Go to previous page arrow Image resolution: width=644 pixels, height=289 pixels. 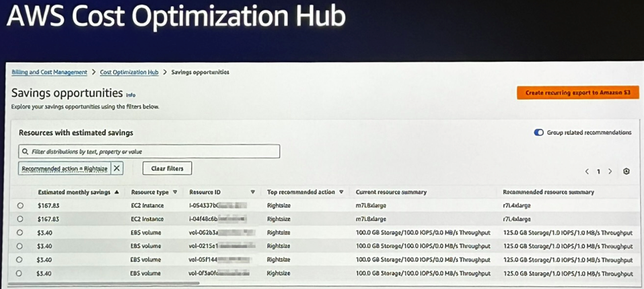pos(587,172)
